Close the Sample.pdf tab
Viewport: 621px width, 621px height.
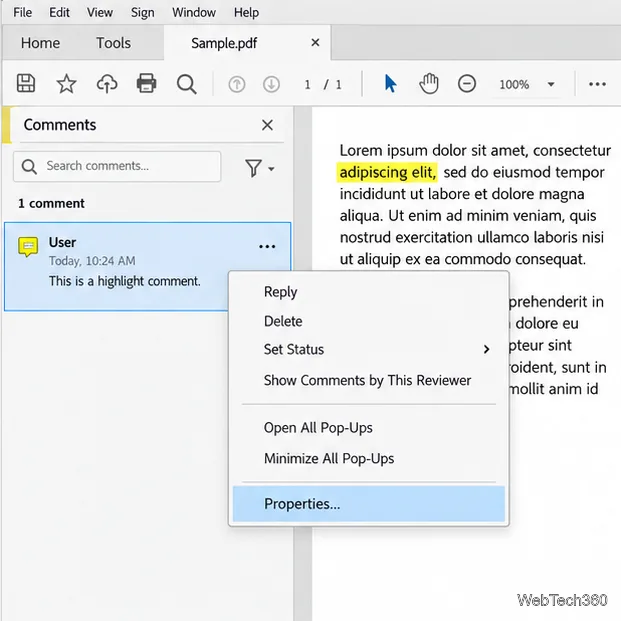(x=315, y=42)
